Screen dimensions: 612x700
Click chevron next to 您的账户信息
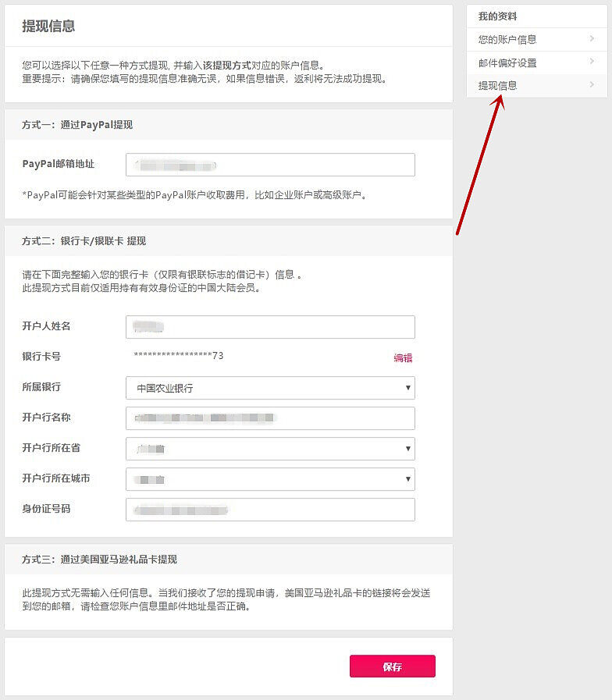pyautogui.click(x=592, y=39)
